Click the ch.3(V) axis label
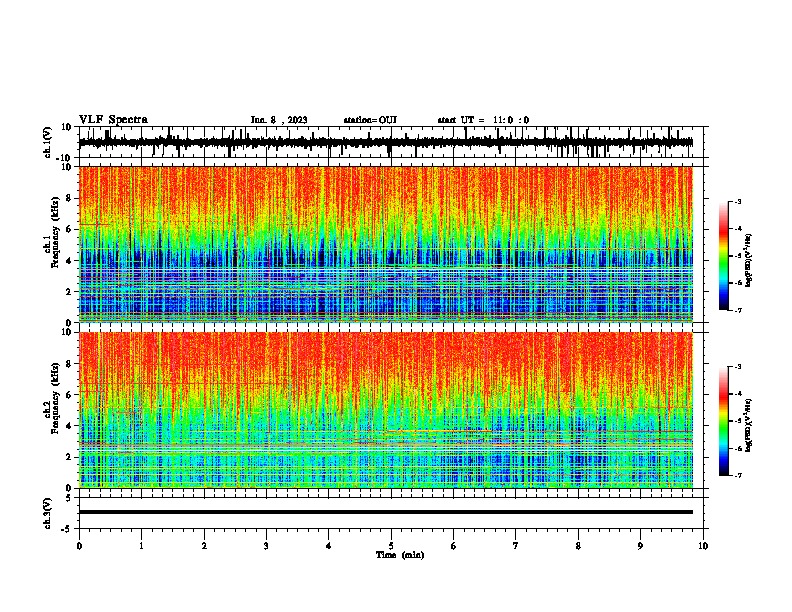The height and width of the screenshot is (612, 792). 48,513
